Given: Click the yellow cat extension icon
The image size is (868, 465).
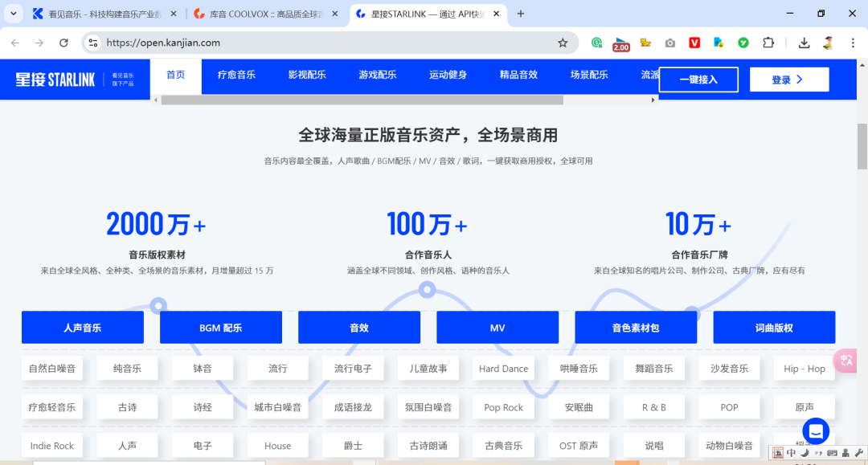Looking at the screenshot, I should tap(645, 42).
